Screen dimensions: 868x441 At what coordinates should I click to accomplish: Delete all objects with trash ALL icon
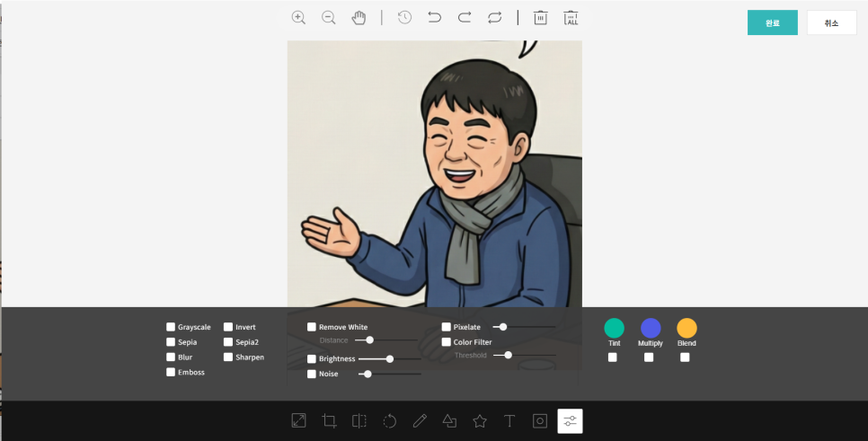coord(571,17)
